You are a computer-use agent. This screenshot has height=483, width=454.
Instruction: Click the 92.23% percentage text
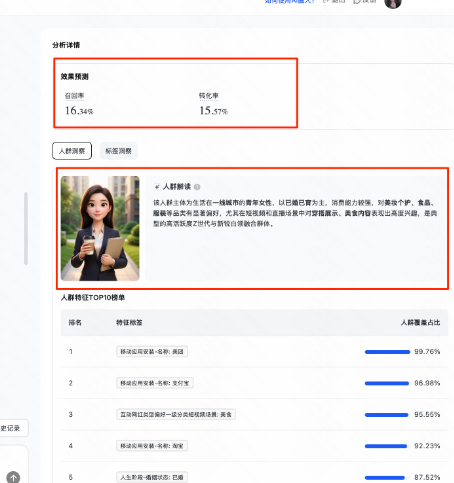427,446
